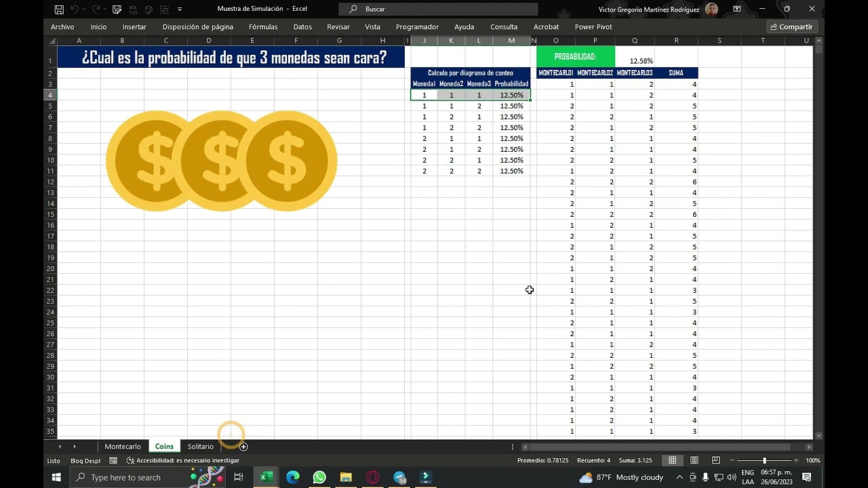Select the 12.50% cell in row 11
868x488 pixels.
(511, 171)
